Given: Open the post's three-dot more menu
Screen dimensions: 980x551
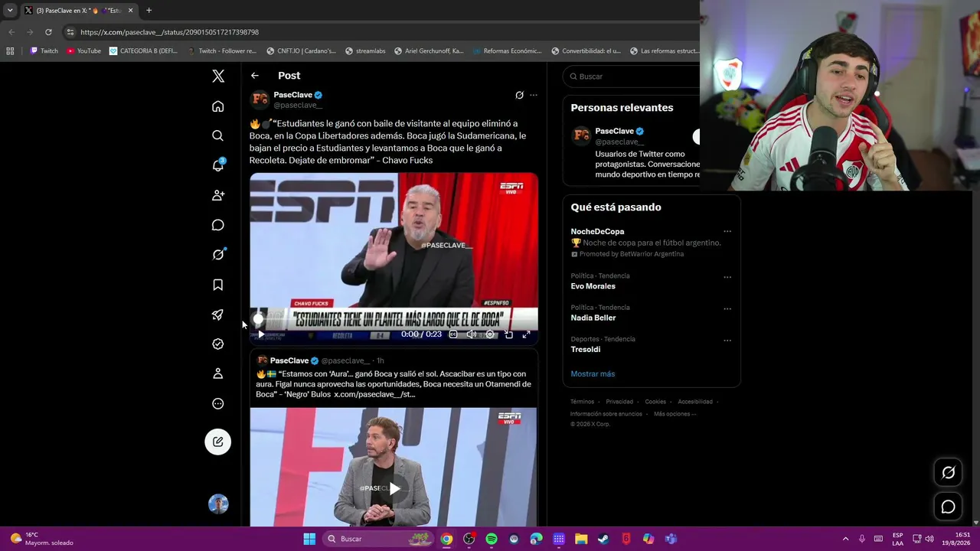Looking at the screenshot, I should coord(534,95).
